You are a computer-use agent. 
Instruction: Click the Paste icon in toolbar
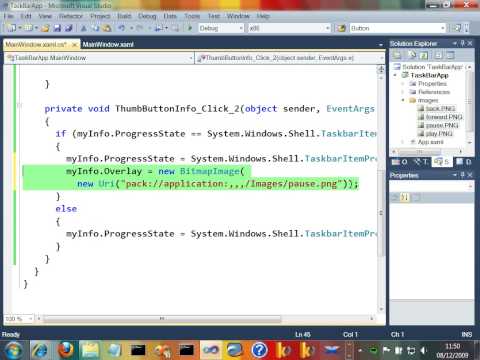107,28
